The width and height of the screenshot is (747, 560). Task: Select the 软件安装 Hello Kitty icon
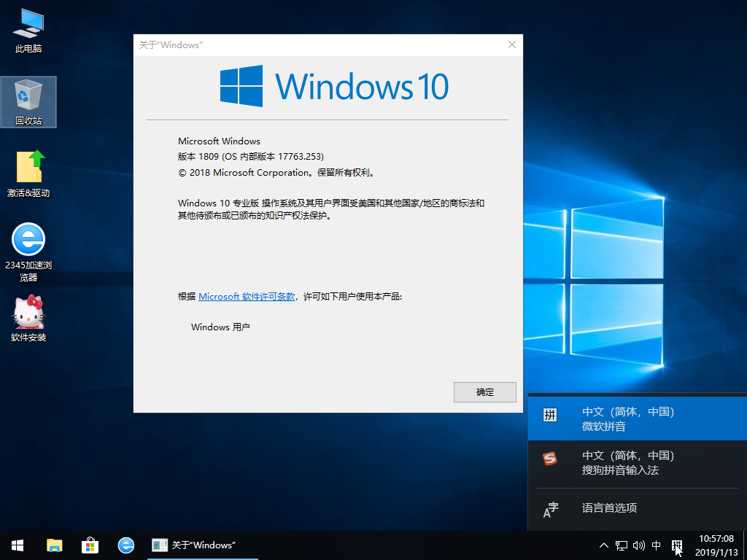pyautogui.click(x=28, y=319)
